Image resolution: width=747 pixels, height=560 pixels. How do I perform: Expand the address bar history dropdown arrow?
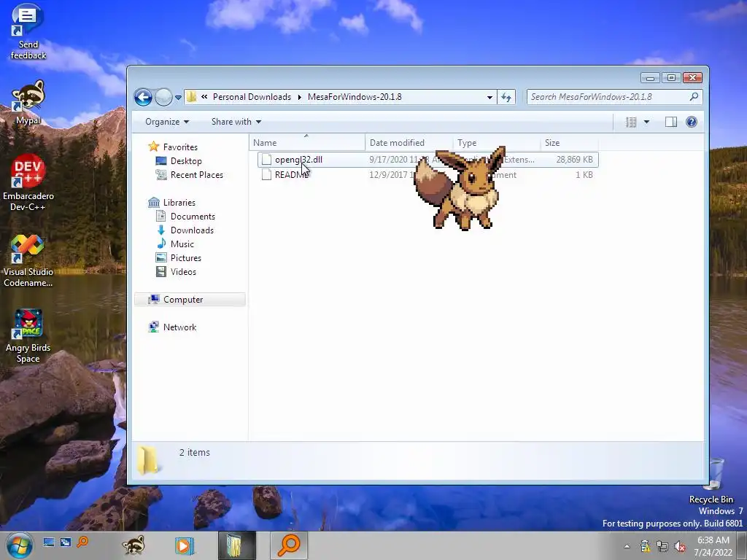tap(489, 97)
